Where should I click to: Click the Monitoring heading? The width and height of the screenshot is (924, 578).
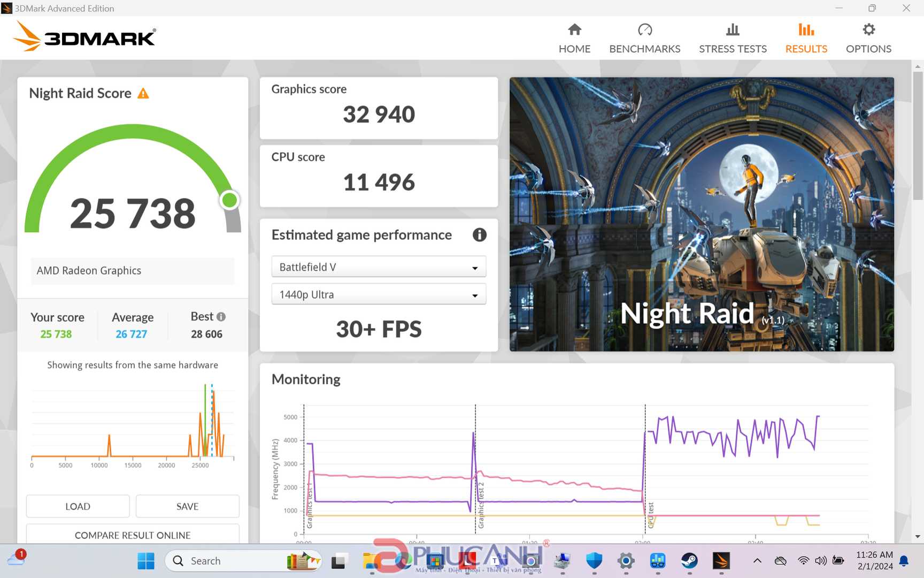306,379
